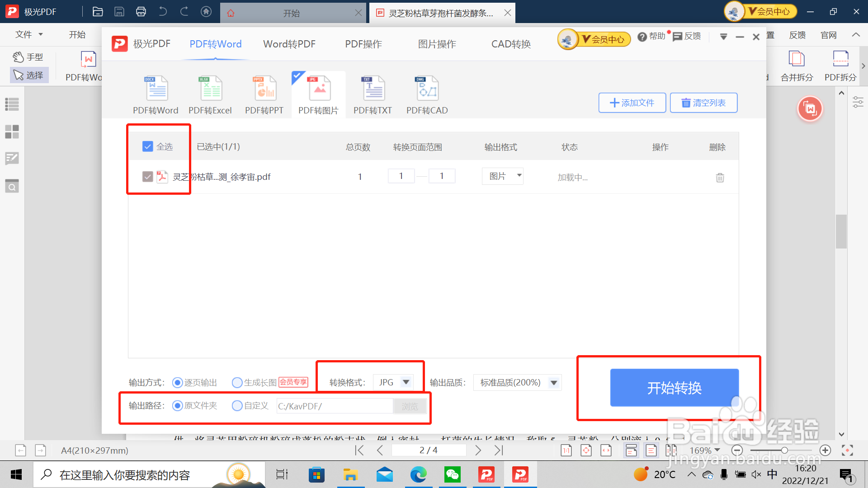This screenshot has height=488, width=868.
Task: Open the outline list sidebar icon
Action: [x=12, y=104]
